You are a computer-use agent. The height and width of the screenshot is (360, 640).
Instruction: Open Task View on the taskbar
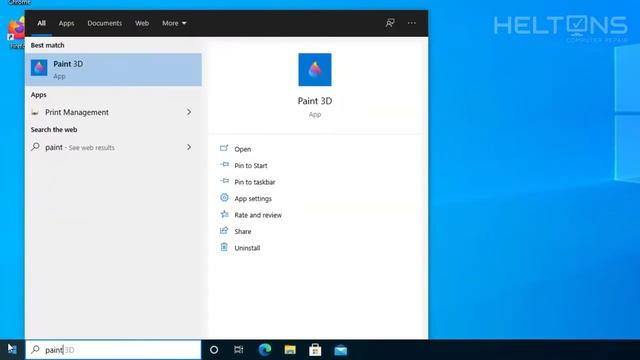239,350
